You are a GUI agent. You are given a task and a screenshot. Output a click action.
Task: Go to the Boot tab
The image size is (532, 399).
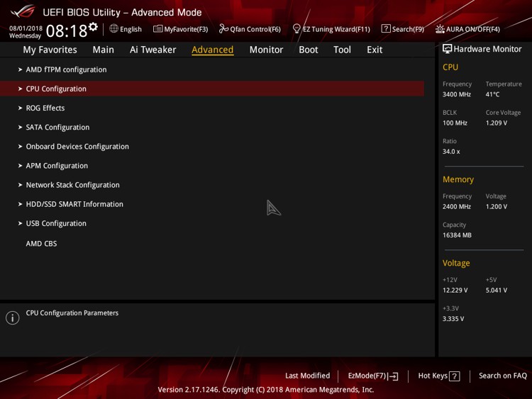tap(308, 50)
